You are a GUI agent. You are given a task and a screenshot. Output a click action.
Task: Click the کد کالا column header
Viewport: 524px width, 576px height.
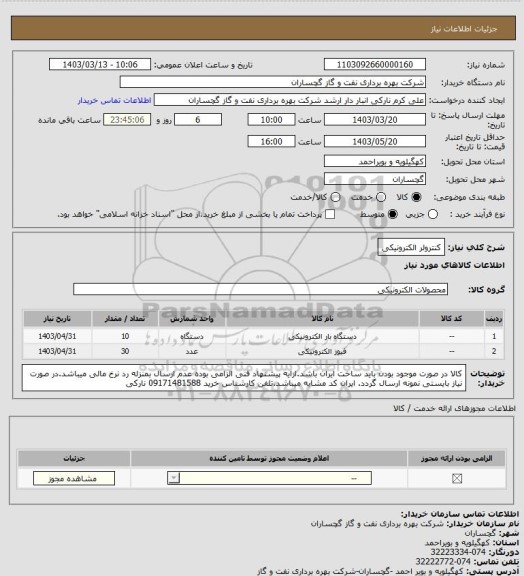[452, 318]
